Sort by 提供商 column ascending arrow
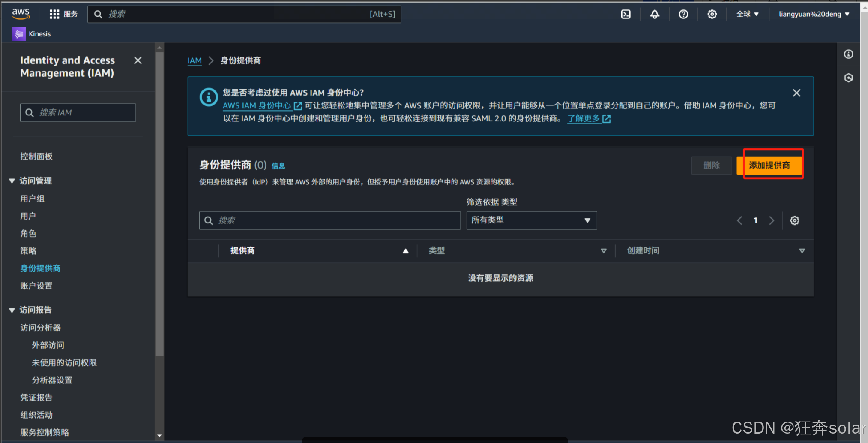Viewport: 868px width, 443px height. coord(405,251)
